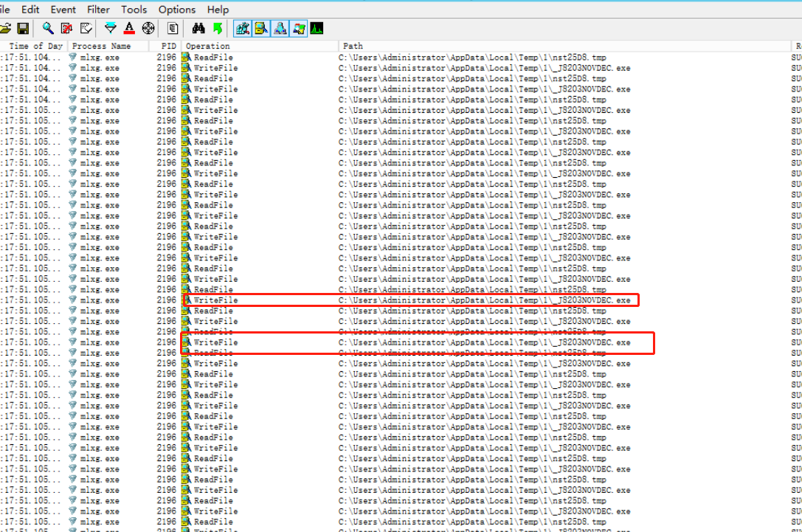Click the green Jump To Object arrow
This screenshot has height=532, width=802.
point(218,29)
